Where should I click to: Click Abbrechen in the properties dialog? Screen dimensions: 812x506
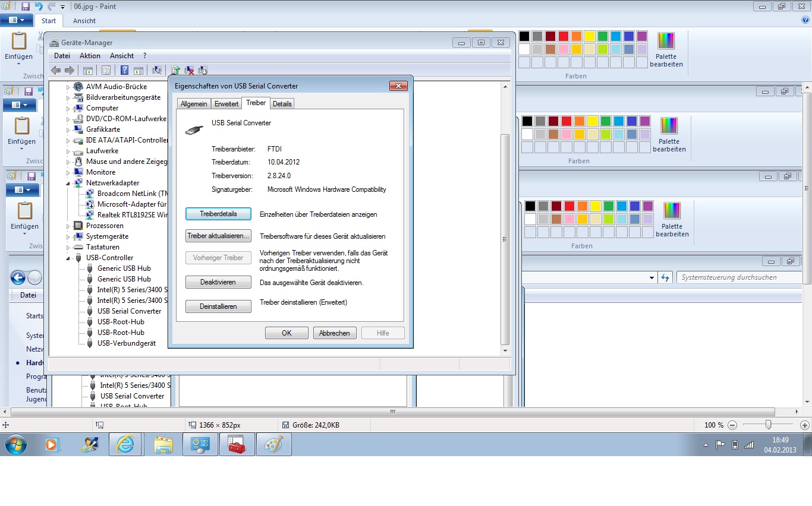click(335, 333)
